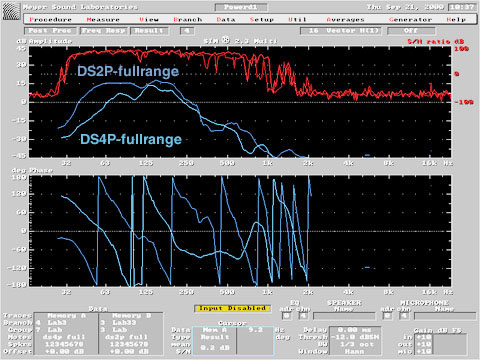Click the Microphone Name input field
The height and width of the screenshot is (360, 480).
(x=445, y=316)
